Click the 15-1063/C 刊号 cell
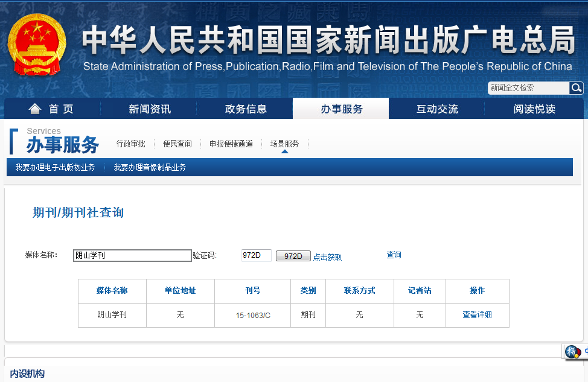The image size is (588, 382). point(253,315)
